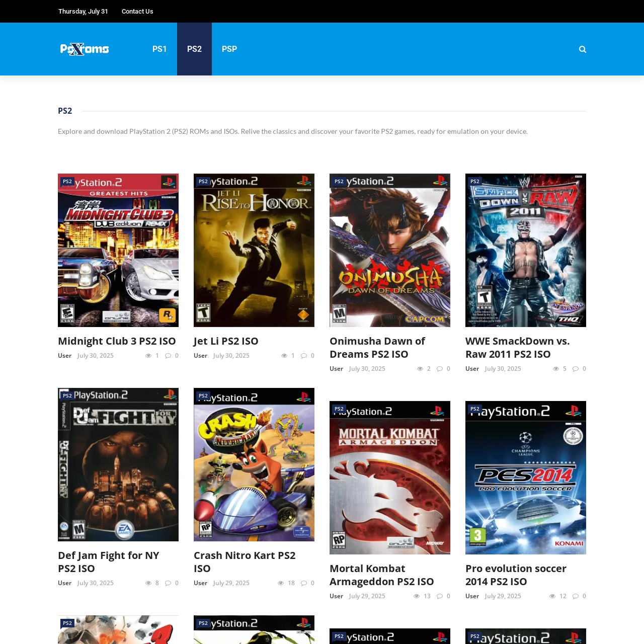The height and width of the screenshot is (644, 644).
Task: Click views eye icon under WWE SmackDown
Action: tap(556, 369)
